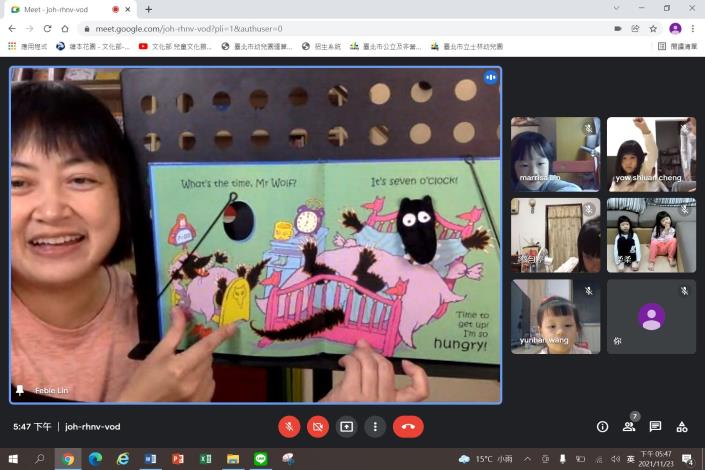Click the Present now screen share button
This screenshot has height=470, width=705.
point(347,426)
